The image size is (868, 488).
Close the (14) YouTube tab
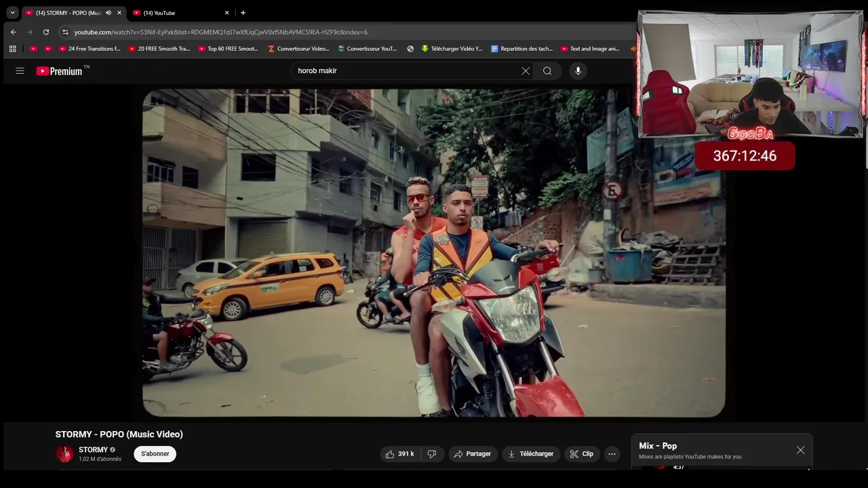[x=227, y=13]
